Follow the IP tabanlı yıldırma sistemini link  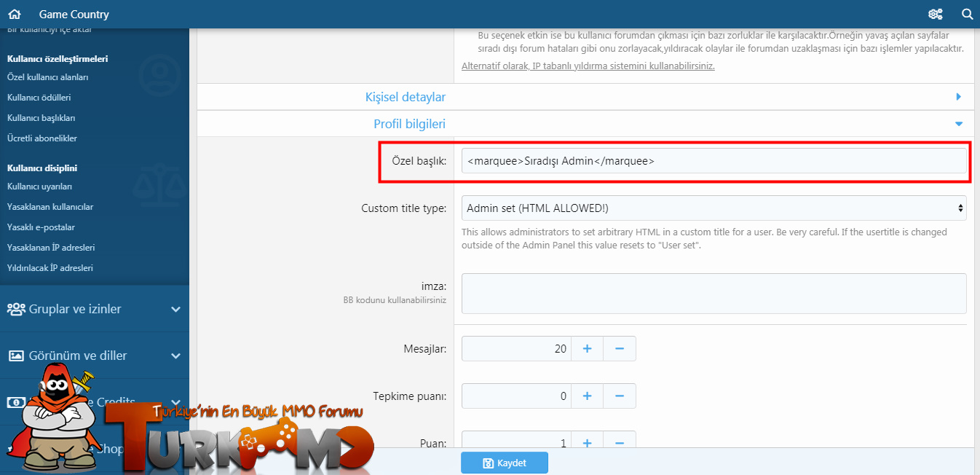click(588, 66)
